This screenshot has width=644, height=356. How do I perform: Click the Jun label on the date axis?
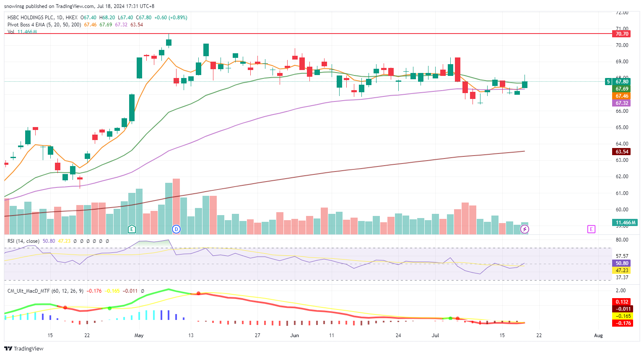click(294, 335)
